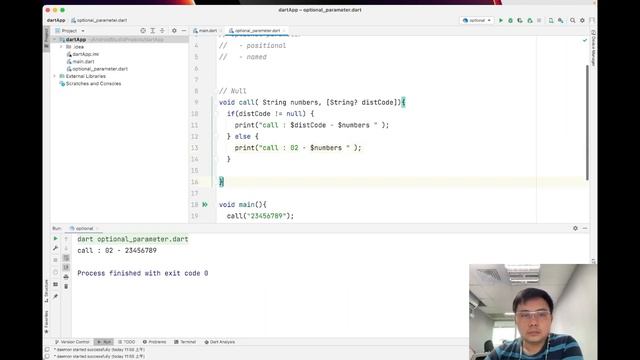Open the Version Control tool tab

coord(72,342)
